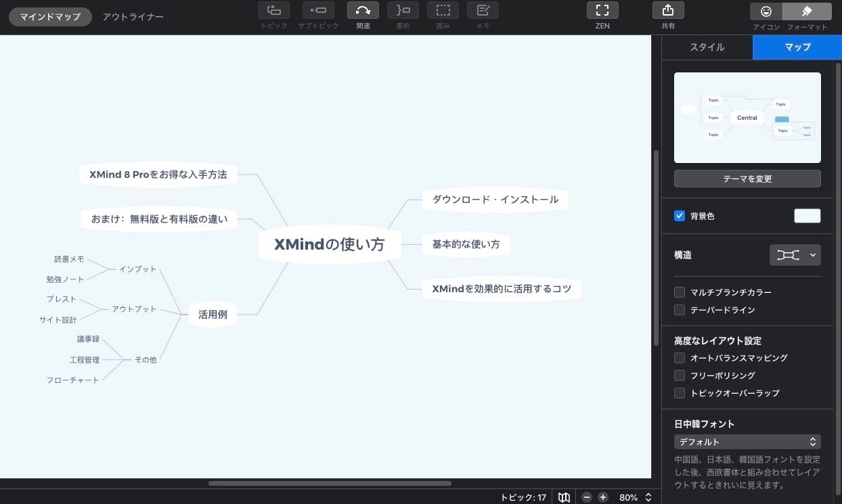Click the テーマを変更 button
The width and height of the screenshot is (842, 504).
click(x=747, y=179)
